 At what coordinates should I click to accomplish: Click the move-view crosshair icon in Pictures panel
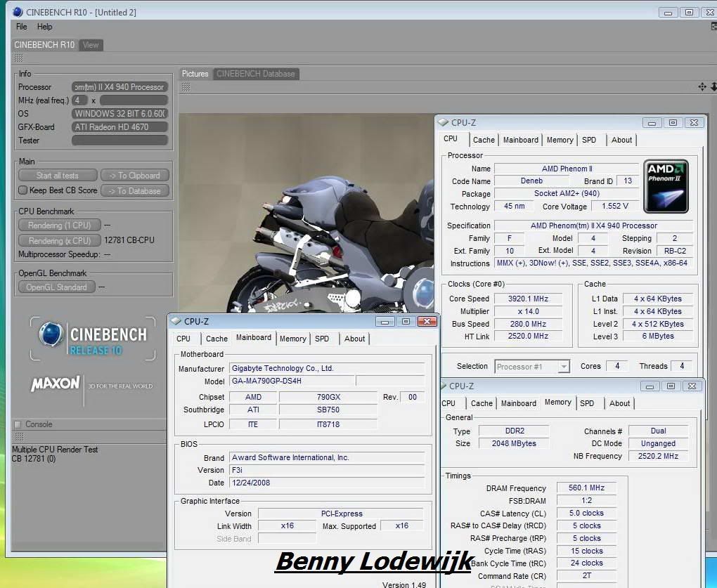point(702,86)
